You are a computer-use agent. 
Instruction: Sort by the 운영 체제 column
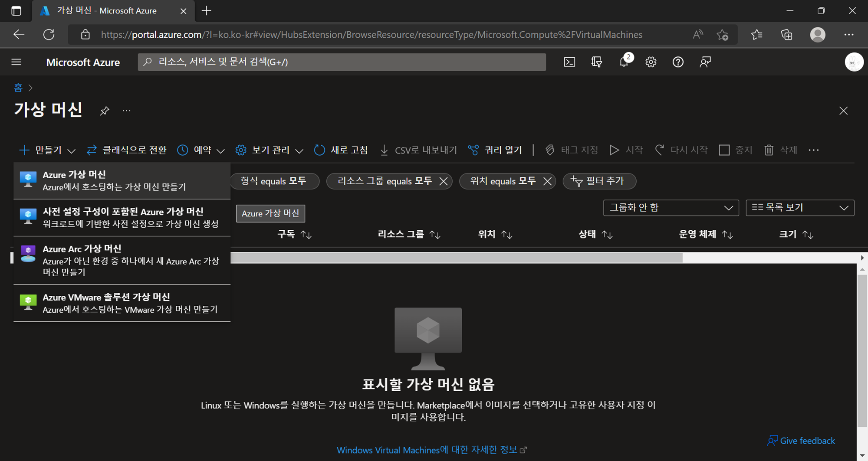click(706, 234)
